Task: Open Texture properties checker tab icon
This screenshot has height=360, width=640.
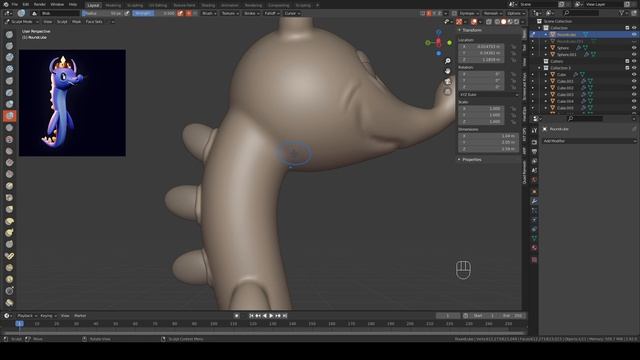Action: click(x=534, y=260)
